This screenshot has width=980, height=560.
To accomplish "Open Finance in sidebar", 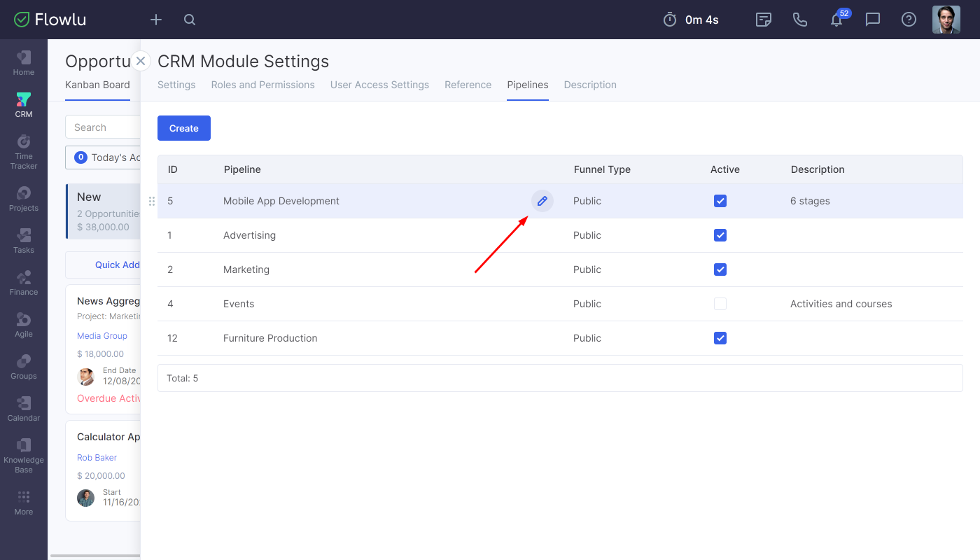I will [24, 283].
